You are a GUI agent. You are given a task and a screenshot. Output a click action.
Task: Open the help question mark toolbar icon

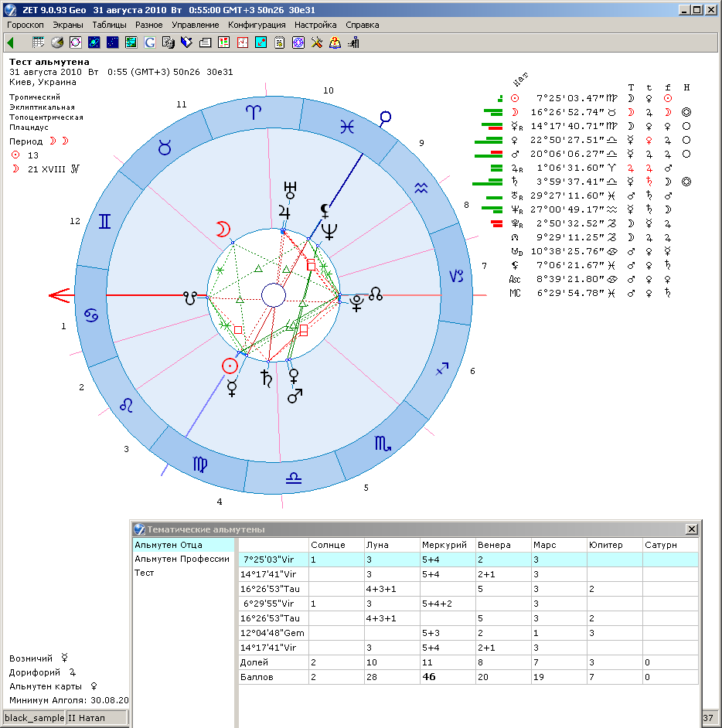click(x=335, y=42)
